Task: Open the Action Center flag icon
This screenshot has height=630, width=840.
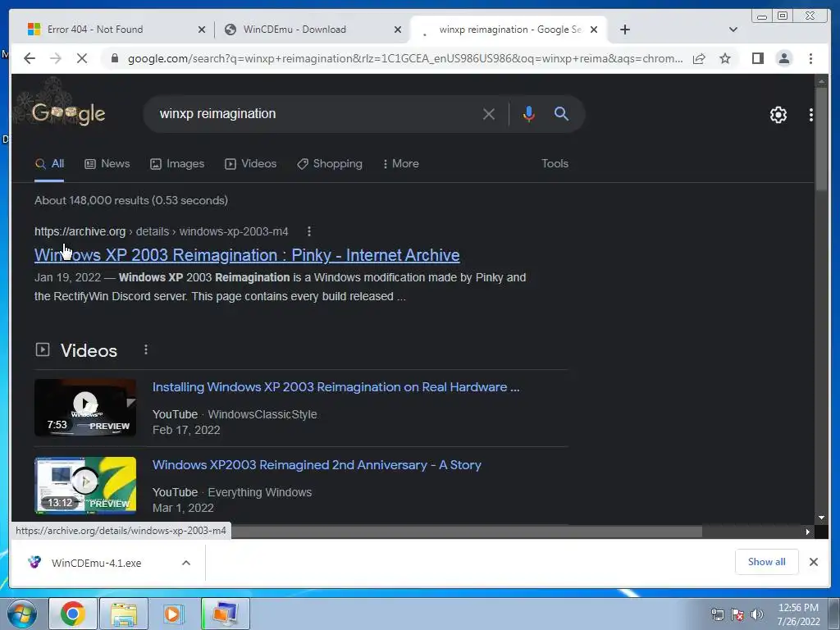Action: [737, 614]
